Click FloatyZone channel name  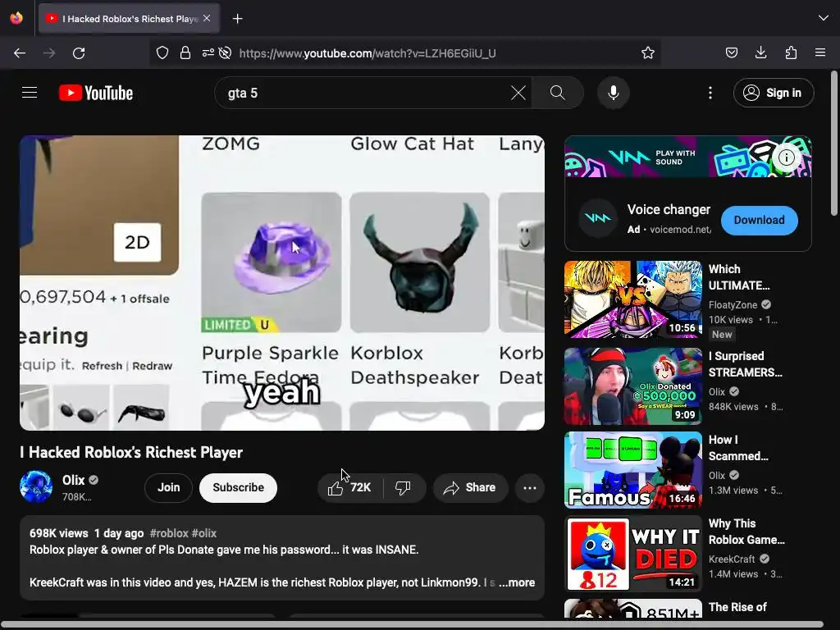[733, 305]
